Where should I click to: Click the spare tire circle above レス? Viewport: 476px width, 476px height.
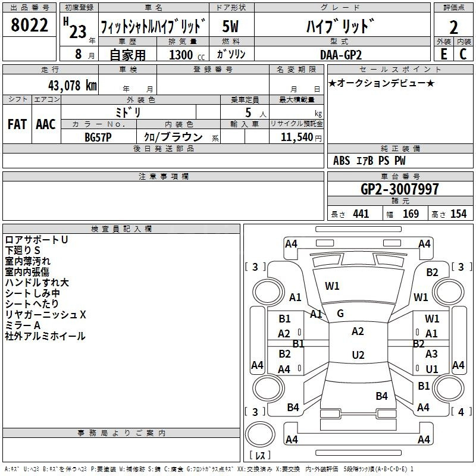260,434
